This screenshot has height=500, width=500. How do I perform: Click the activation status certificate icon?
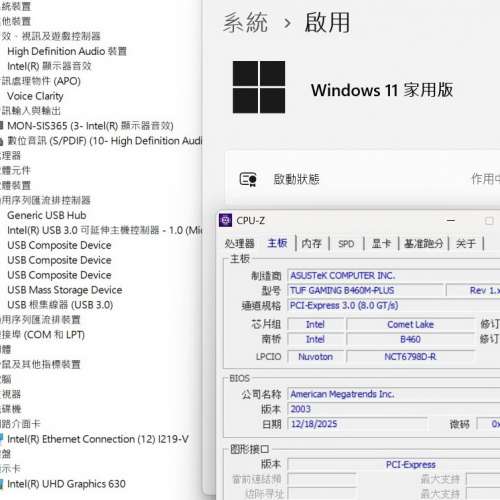pos(248,179)
